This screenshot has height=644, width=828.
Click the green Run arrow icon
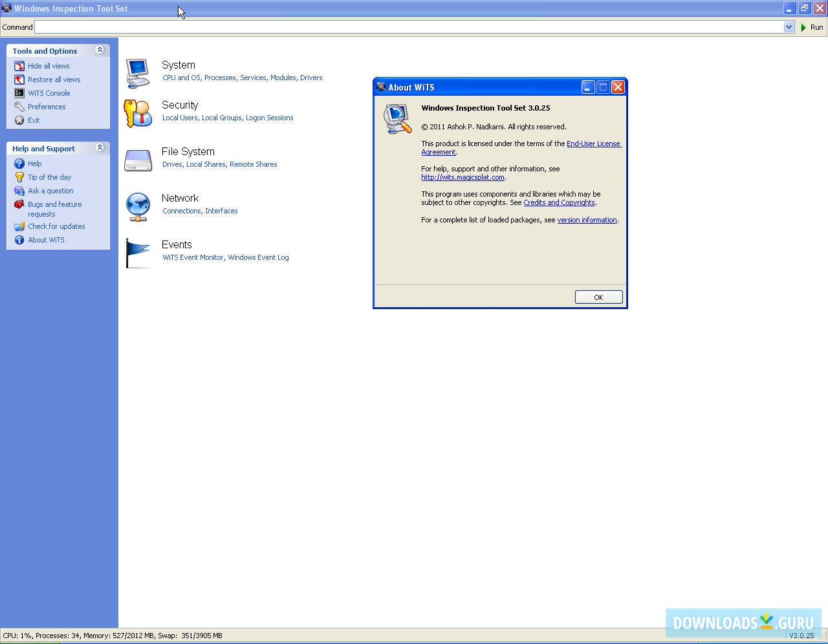tap(803, 27)
